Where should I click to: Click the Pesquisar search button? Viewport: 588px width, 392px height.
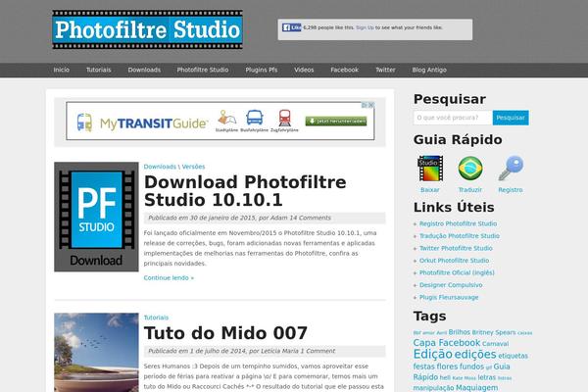pyautogui.click(x=511, y=118)
